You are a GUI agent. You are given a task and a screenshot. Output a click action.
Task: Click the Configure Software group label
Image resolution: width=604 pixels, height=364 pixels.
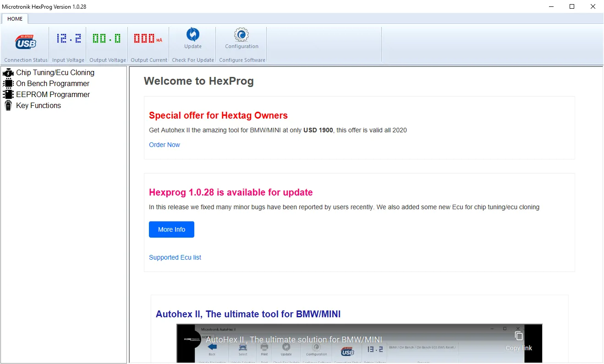[242, 60]
